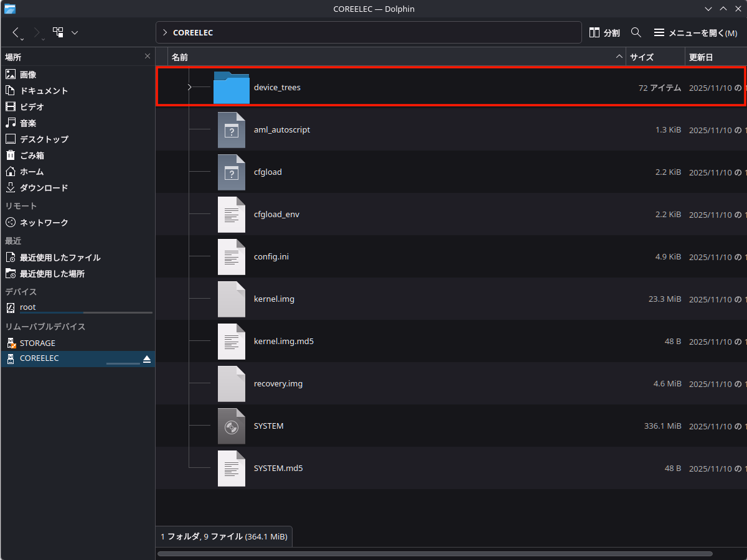747x560 pixels.
Task: Select kernel.img file icon
Action: click(232, 299)
